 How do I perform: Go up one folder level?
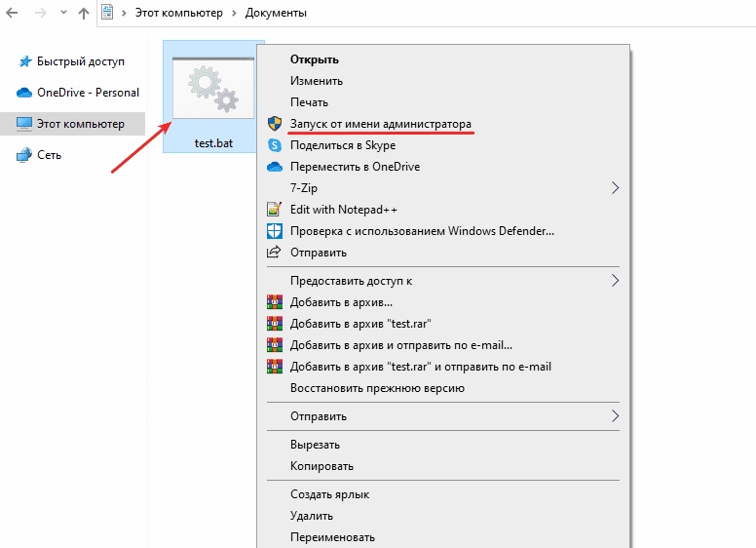tap(84, 13)
